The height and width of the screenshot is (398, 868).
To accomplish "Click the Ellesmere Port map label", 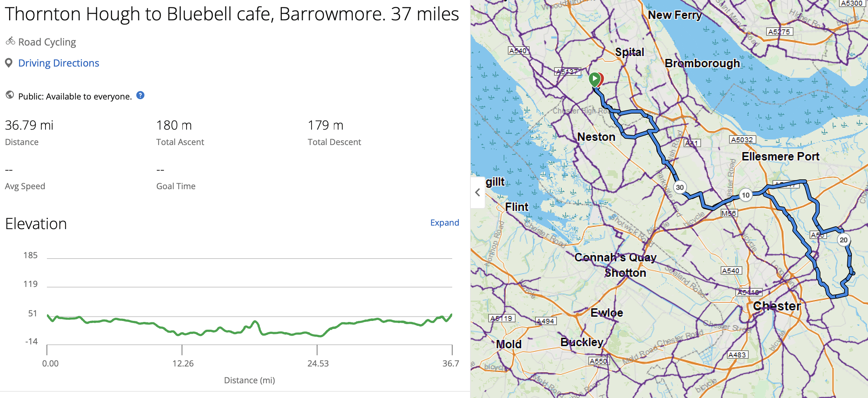I will [780, 156].
